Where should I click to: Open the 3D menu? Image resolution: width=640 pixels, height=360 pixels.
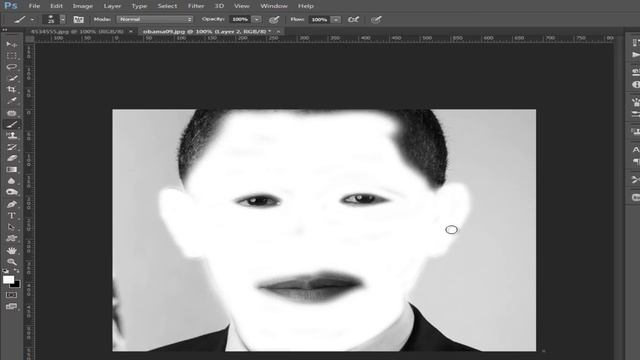[x=219, y=6]
